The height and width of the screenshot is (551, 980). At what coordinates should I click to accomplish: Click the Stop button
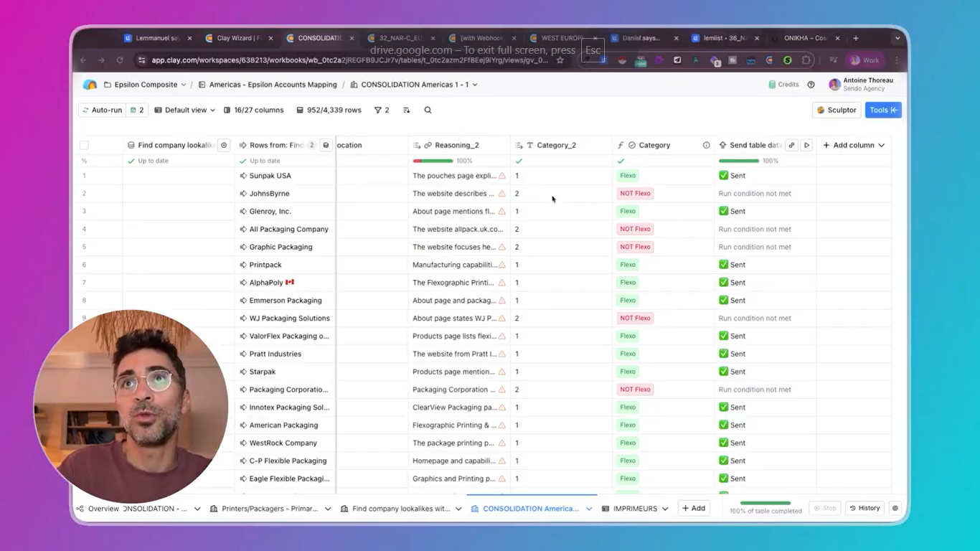(x=824, y=508)
